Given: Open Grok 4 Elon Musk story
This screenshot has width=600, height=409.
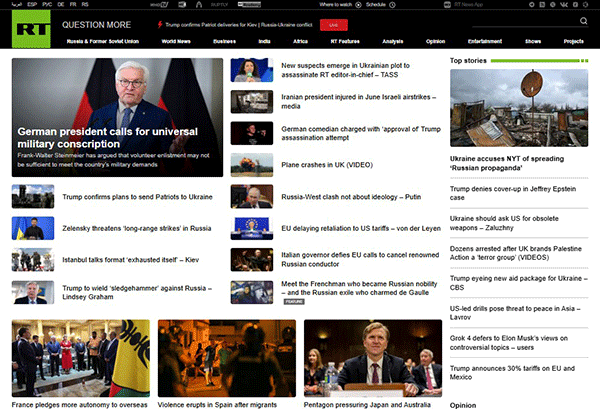Looking at the screenshot, I should pyautogui.click(x=509, y=343).
